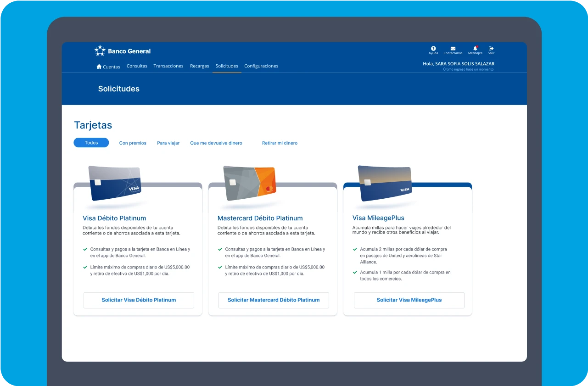Click the Solicitudes page header title
Viewport: 588px width, 386px height.
click(x=119, y=89)
